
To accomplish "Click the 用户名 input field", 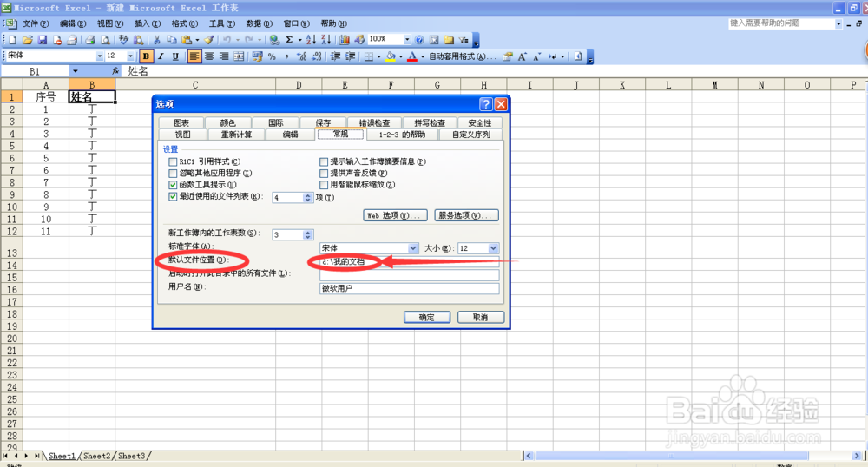I will click(x=410, y=288).
